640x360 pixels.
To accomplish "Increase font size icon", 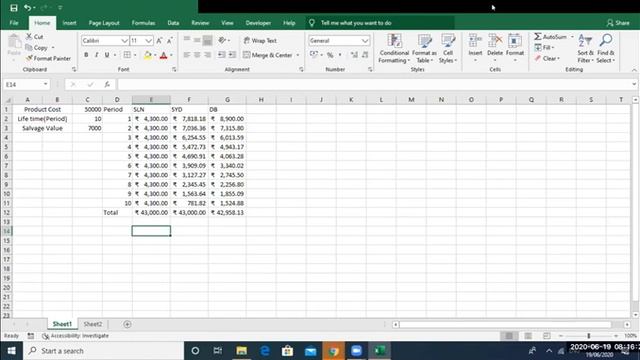I will click(160, 40).
